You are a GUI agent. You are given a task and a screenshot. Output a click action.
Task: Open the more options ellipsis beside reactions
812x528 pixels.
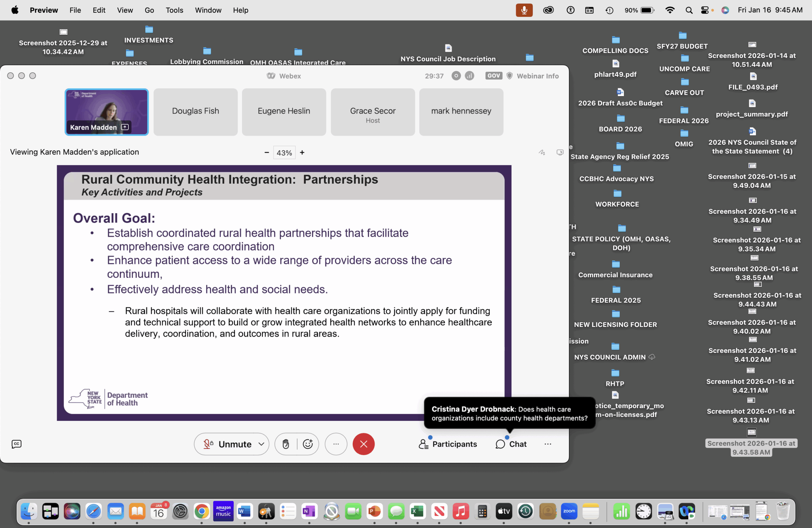(x=336, y=444)
